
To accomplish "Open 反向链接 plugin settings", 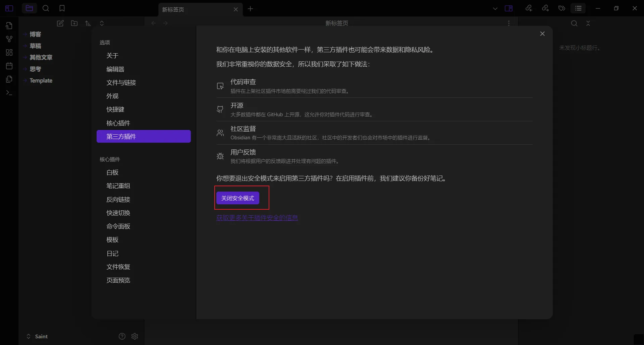I will pyautogui.click(x=144, y=200).
